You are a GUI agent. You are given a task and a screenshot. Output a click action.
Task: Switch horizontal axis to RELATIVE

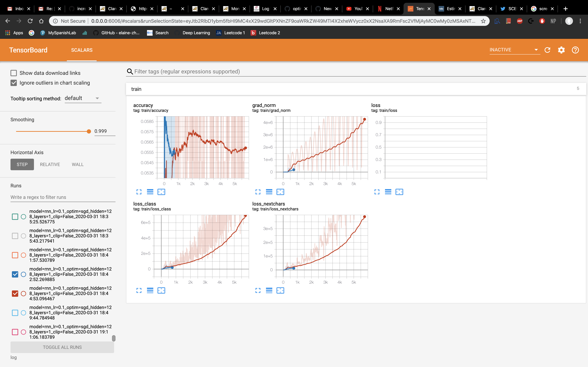click(50, 165)
